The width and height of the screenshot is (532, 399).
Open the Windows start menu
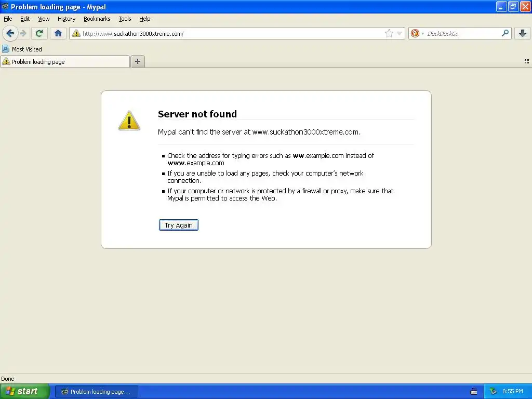pos(24,392)
